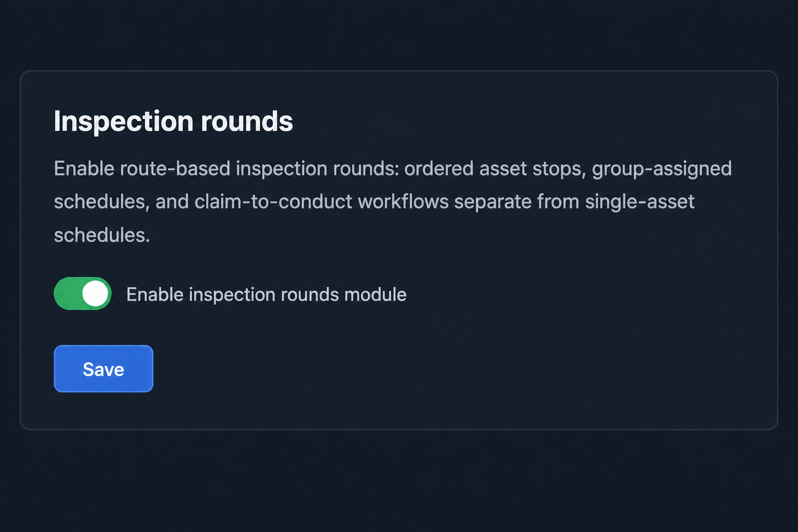The image size is (798, 532).
Task: Click the text "Enable route-based" starting the description
Action: 142,168
